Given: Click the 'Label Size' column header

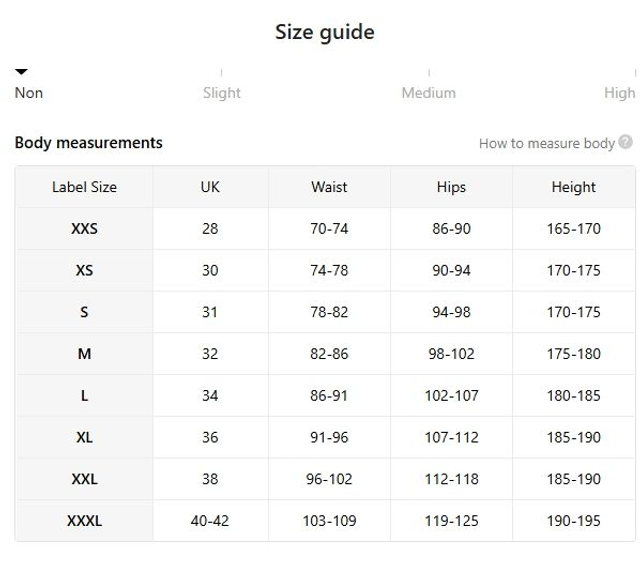Looking at the screenshot, I should tap(84, 187).
